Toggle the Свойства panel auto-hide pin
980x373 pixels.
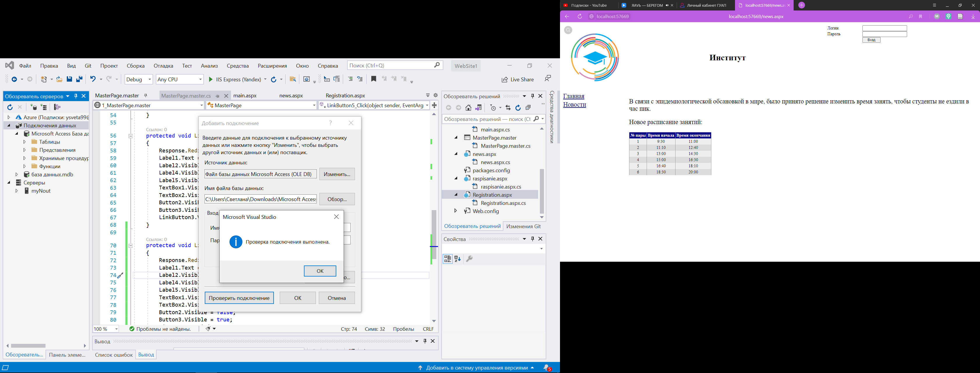tap(533, 239)
